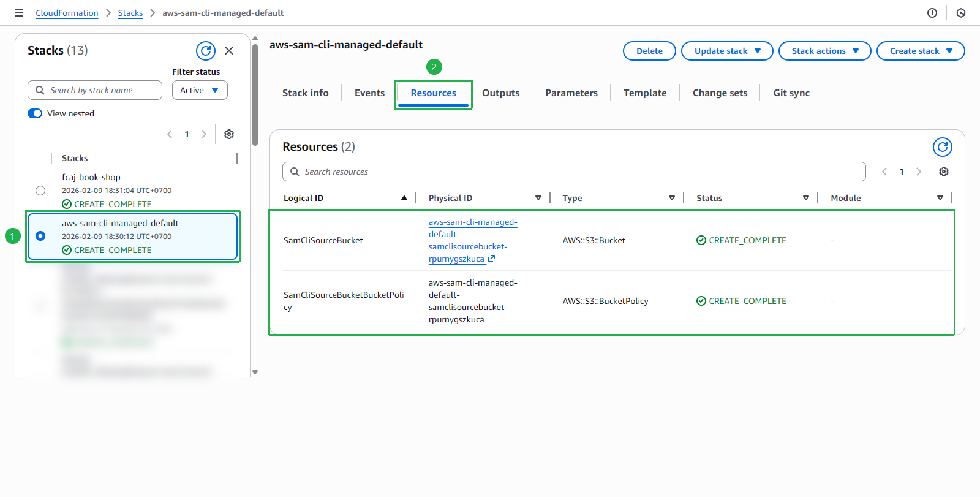980x497 pixels.
Task: Go to next page of Stacks list
Action: click(x=204, y=134)
